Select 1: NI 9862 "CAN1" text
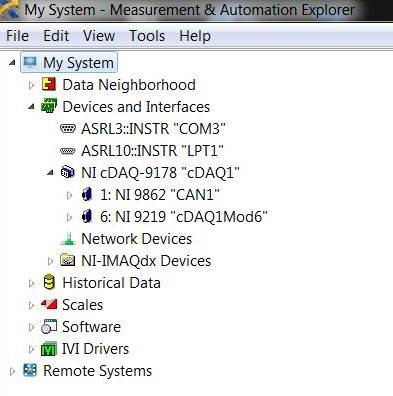This screenshot has width=393, height=396. [160, 195]
